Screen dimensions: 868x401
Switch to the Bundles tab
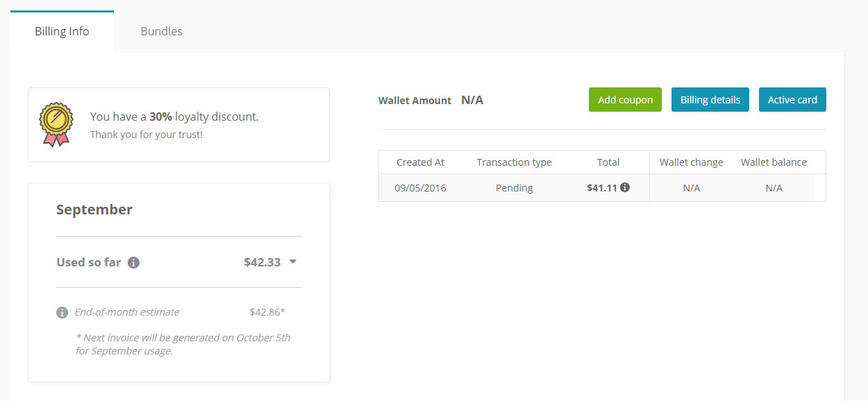pos(161,31)
